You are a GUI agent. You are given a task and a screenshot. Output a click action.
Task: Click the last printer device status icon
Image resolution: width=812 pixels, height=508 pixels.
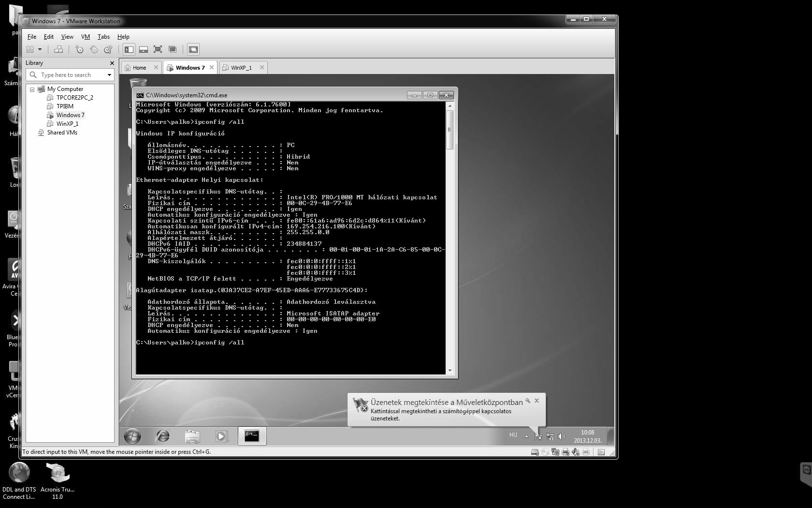585,452
